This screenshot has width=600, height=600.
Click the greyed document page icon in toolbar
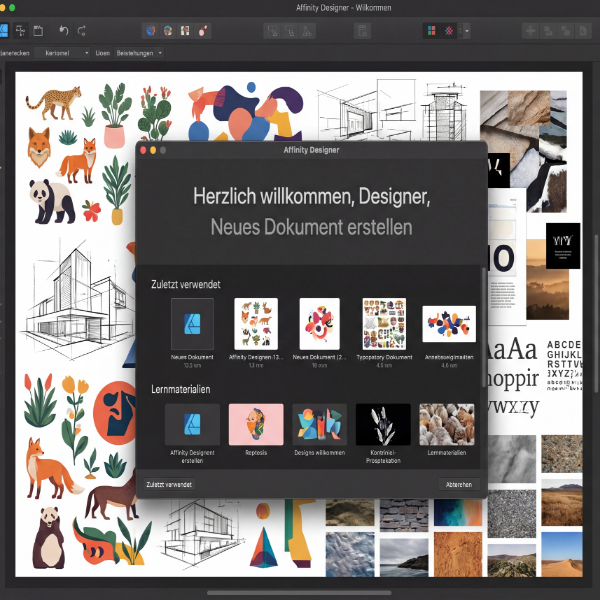tap(362, 31)
